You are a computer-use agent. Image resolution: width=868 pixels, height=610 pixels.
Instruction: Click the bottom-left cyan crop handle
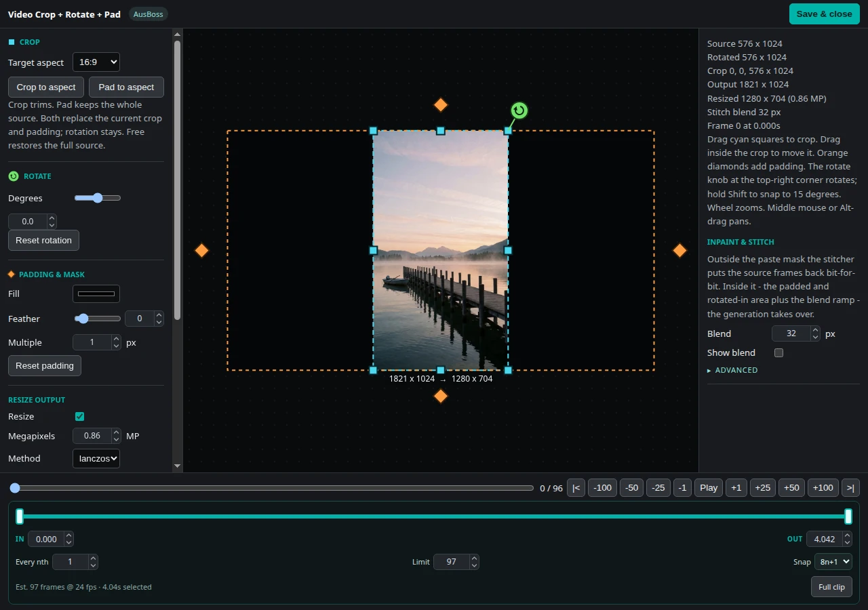click(373, 370)
